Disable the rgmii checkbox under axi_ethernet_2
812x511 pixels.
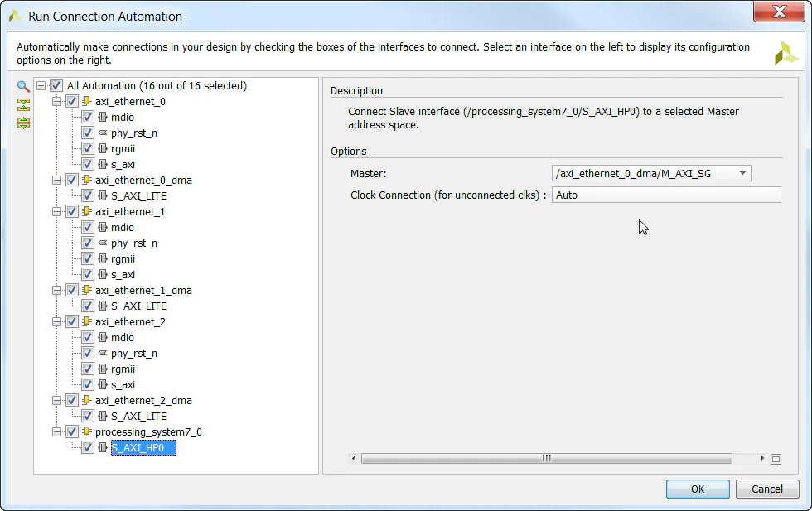(88, 369)
